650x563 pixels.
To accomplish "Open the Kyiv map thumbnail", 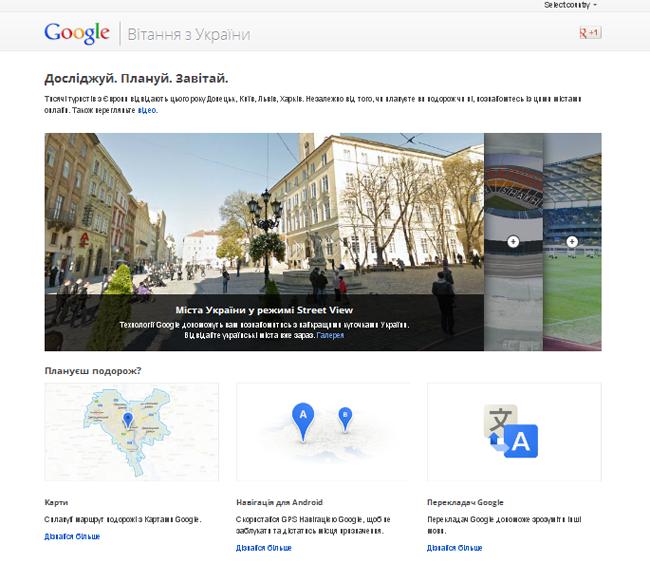I will coord(132,432).
